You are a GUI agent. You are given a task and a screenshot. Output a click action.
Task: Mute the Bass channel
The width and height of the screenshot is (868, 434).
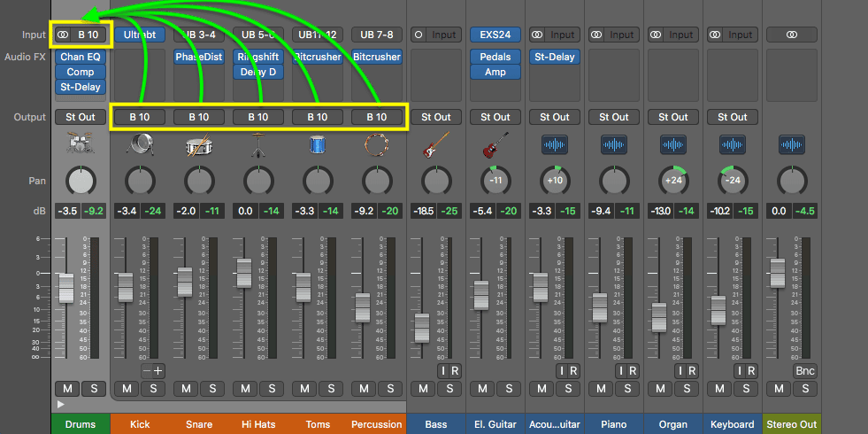424,389
